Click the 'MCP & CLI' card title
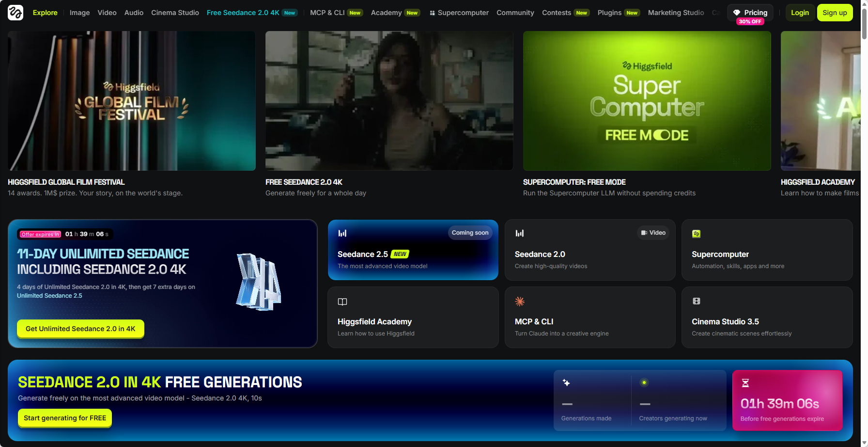 point(534,321)
